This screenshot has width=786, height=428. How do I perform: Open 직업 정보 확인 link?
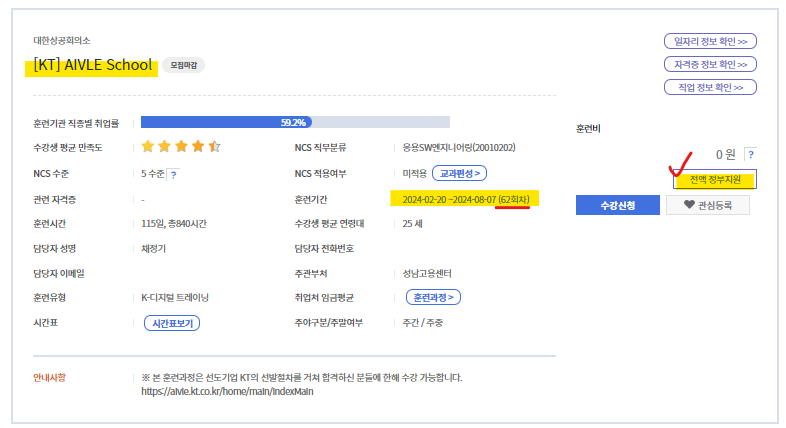[x=710, y=87]
